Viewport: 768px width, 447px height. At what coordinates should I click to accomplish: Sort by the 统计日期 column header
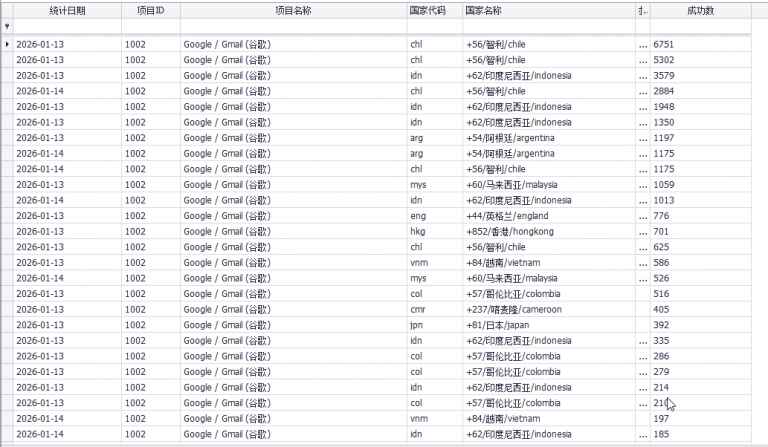point(68,10)
